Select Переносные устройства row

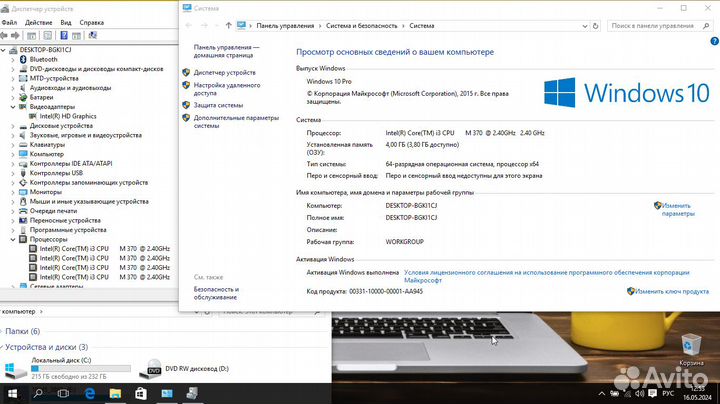65,220
